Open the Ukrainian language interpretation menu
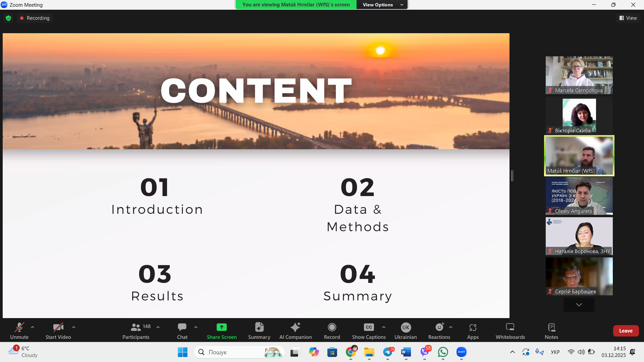Image resolution: width=644 pixels, height=362 pixels. (406, 330)
